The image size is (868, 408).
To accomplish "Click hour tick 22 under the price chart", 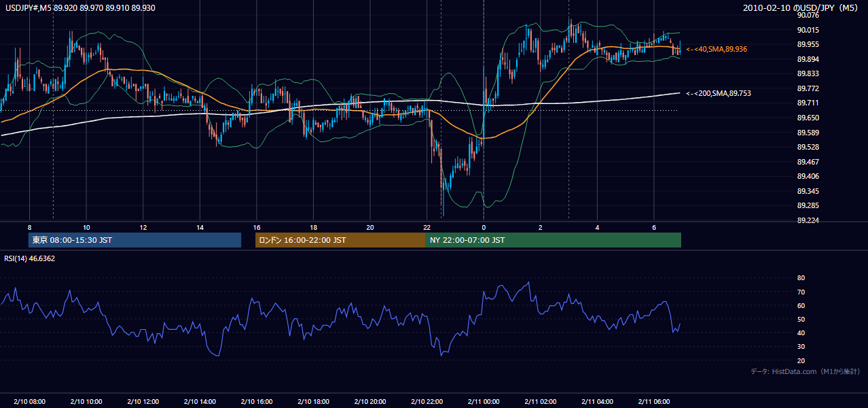I will [x=427, y=227].
